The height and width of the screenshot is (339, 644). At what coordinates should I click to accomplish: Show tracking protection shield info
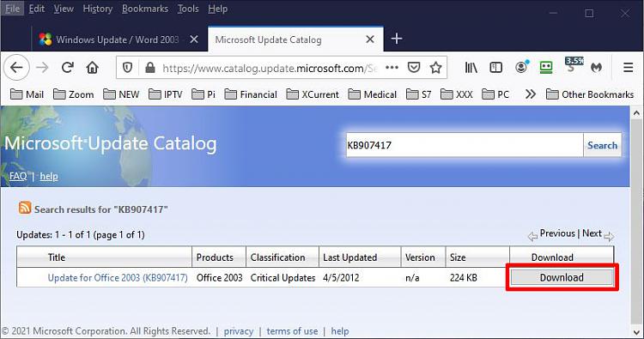(x=128, y=68)
